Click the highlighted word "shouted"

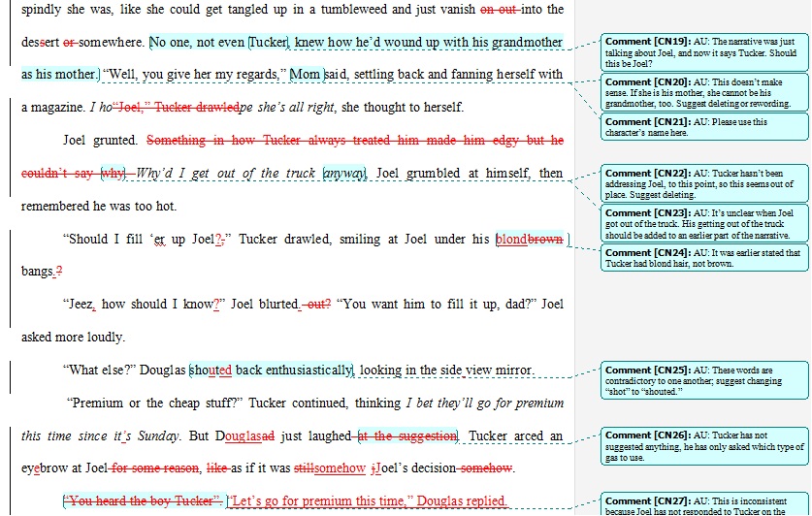coord(211,371)
